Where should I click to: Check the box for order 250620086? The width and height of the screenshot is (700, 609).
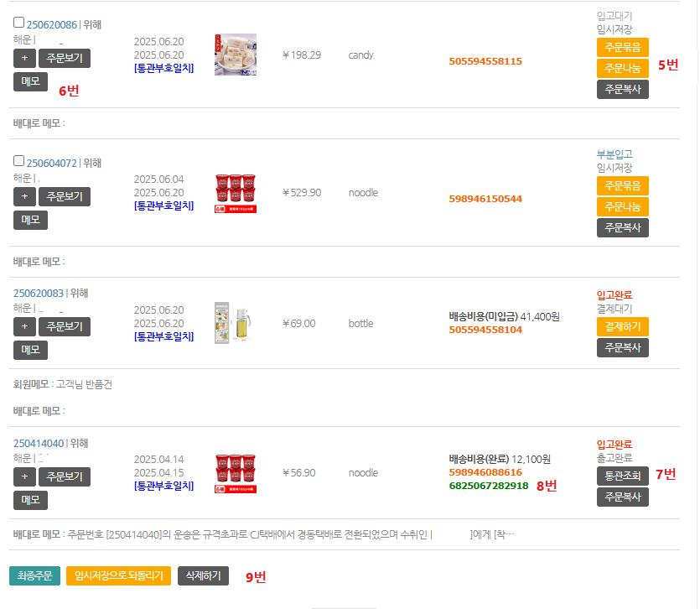point(19,23)
